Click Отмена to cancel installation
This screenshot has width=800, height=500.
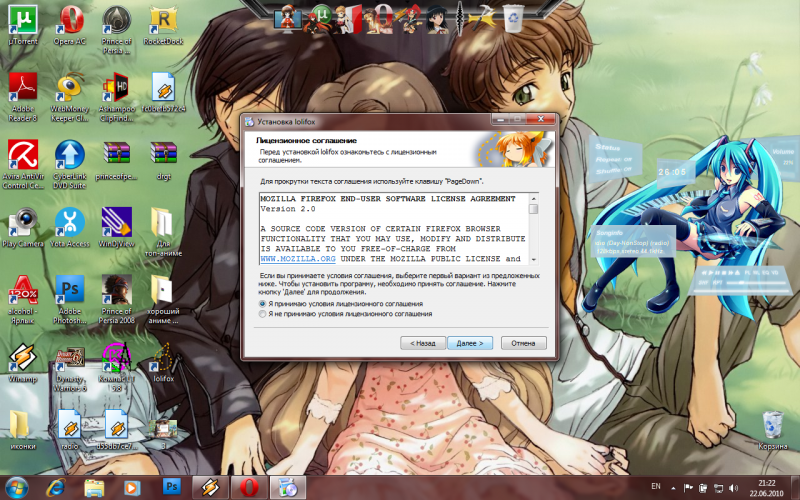[523, 343]
